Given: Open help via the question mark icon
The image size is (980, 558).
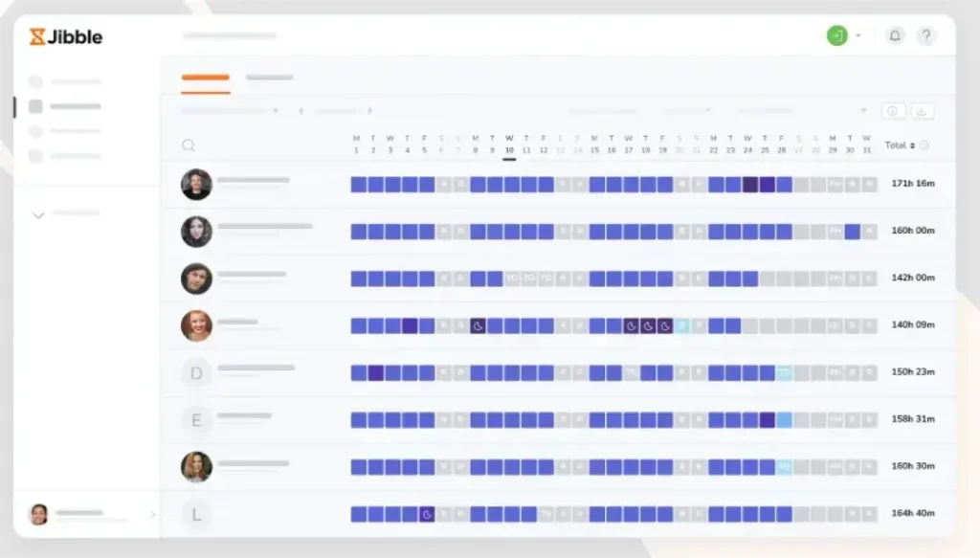Looking at the screenshot, I should coord(925,35).
